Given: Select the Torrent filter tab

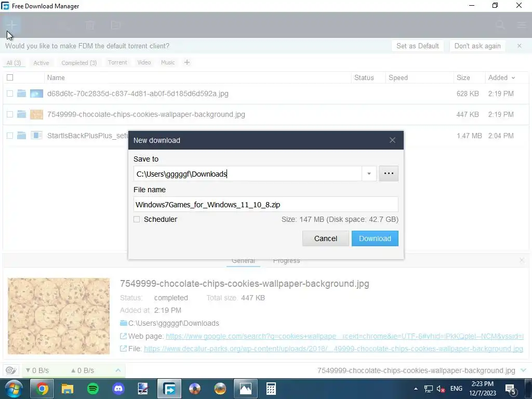Looking at the screenshot, I should point(117,62).
